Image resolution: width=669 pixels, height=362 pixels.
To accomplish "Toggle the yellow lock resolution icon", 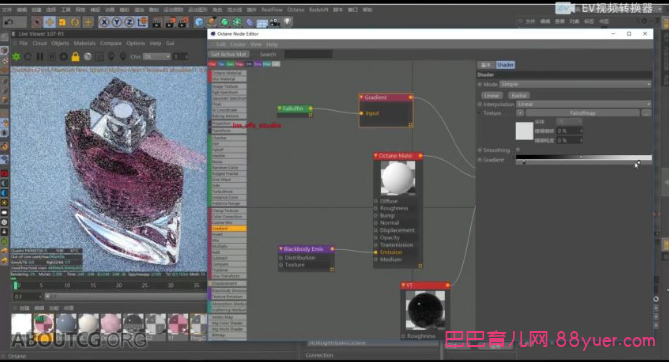I will click(x=76, y=56).
